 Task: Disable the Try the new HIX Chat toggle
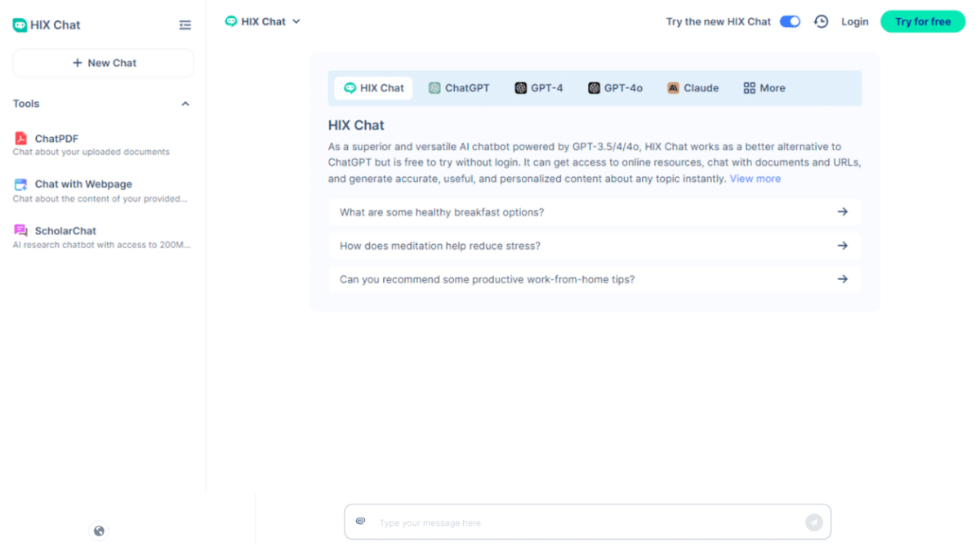click(790, 21)
